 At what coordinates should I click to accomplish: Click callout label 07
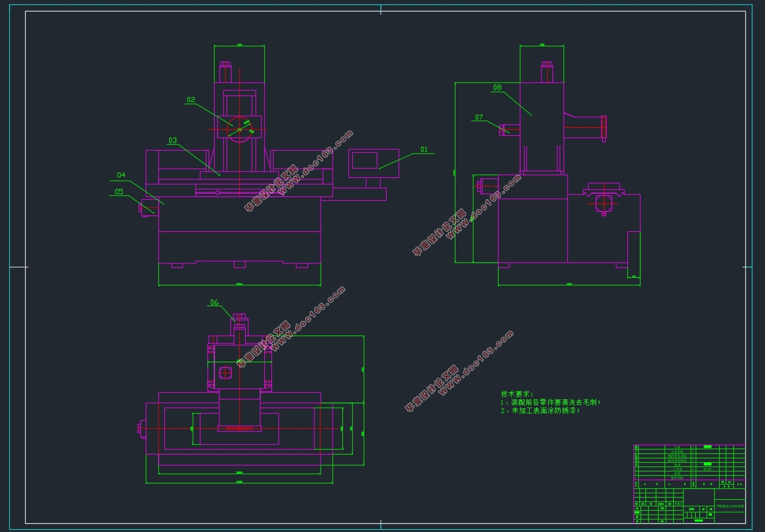[x=479, y=117]
